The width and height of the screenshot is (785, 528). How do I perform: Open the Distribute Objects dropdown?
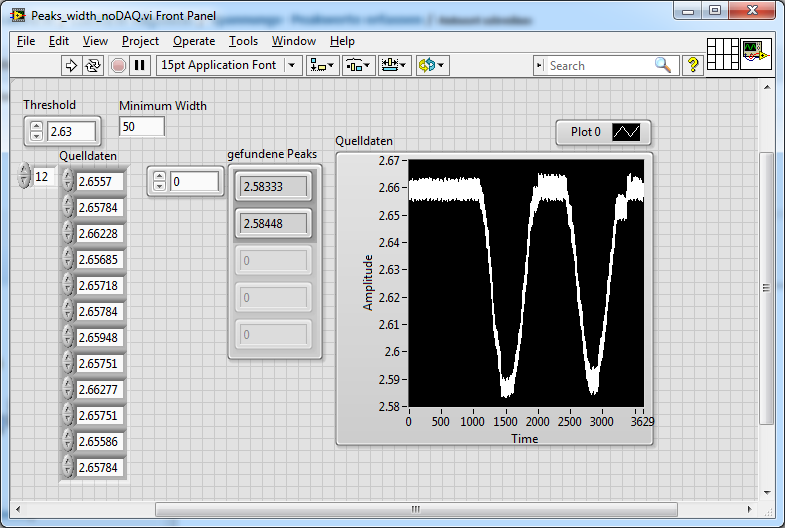(x=358, y=65)
